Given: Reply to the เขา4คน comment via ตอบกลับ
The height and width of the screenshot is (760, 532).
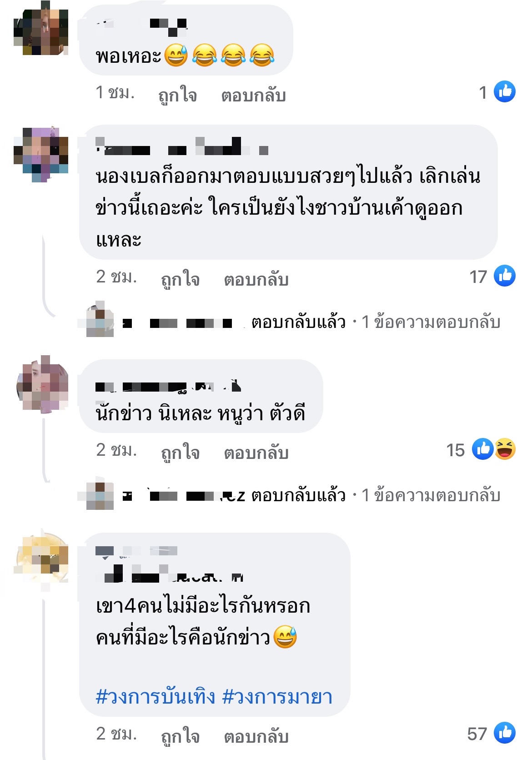Looking at the screenshot, I should (x=256, y=736).
